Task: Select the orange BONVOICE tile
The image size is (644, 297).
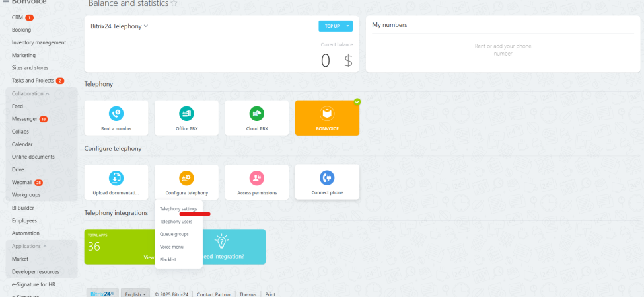Action: click(x=327, y=118)
